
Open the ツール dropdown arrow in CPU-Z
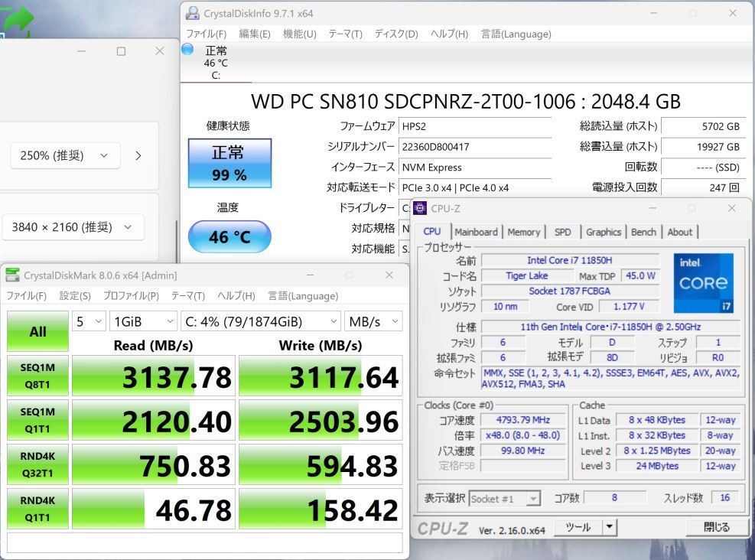tap(610, 527)
